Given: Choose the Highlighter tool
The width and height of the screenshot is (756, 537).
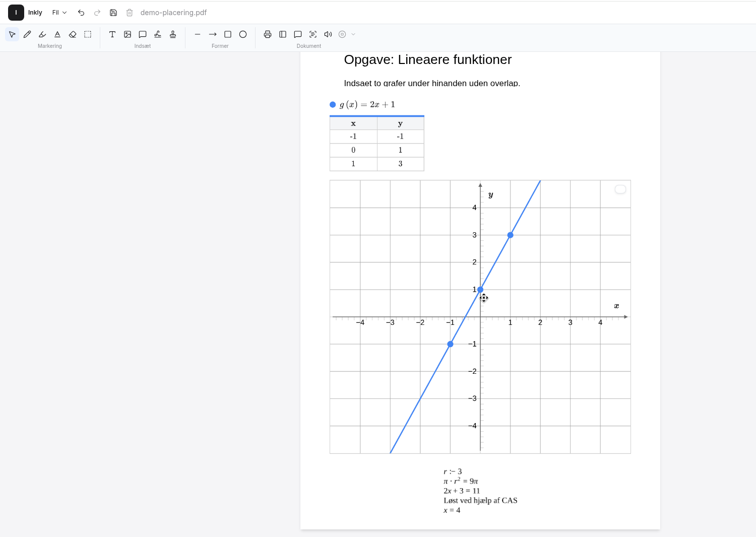Looking at the screenshot, I should point(42,34).
